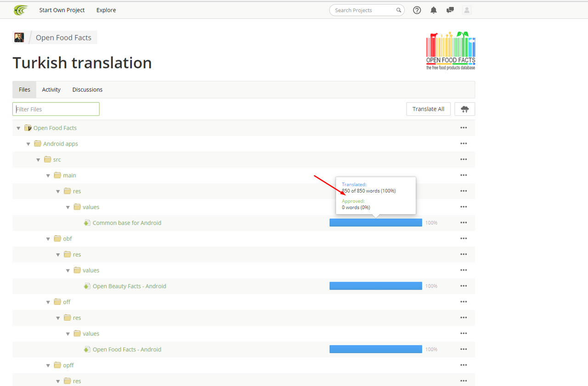Collapse the values folder under off

pyautogui.click(x=68, y=334)
